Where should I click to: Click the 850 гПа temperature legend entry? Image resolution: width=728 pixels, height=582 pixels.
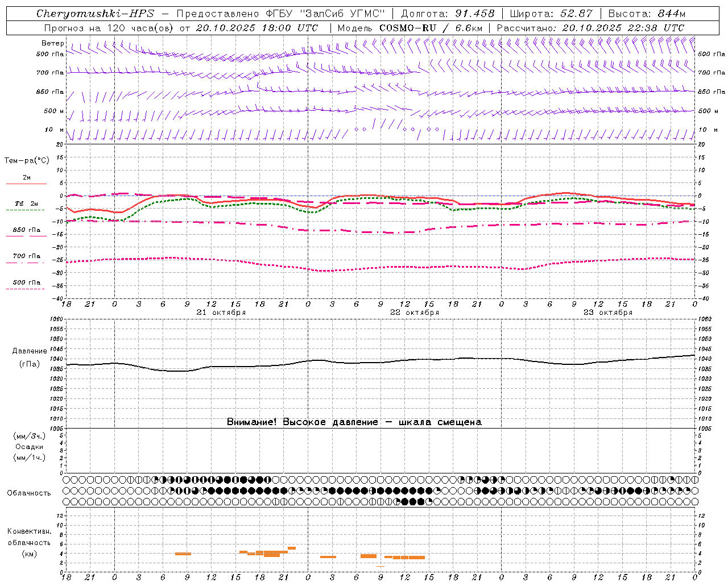27,230
